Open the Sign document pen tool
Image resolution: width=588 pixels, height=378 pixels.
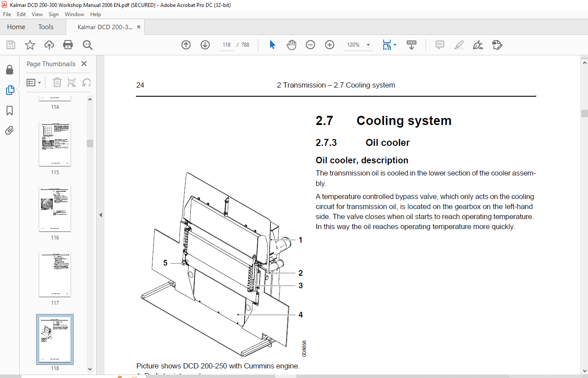(478, 45)
